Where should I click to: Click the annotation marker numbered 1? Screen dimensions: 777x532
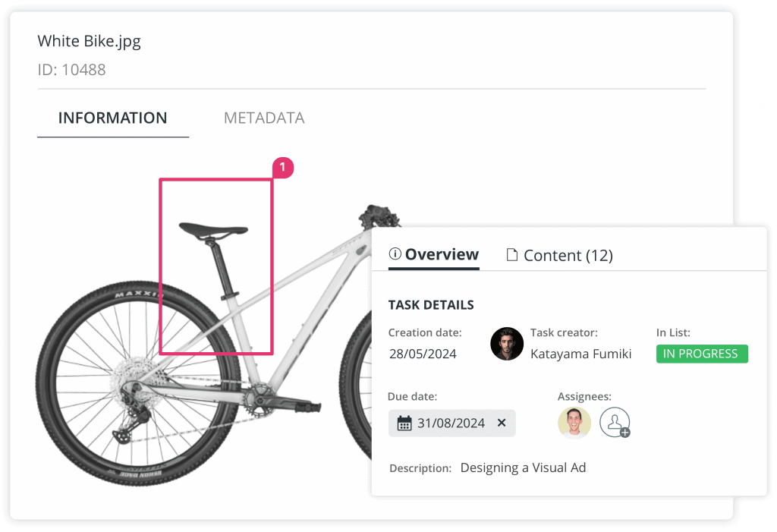282,167
